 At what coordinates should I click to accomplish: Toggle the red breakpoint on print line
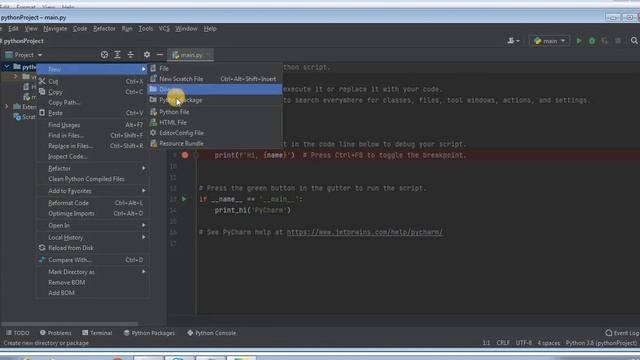[x=185, y=155]
